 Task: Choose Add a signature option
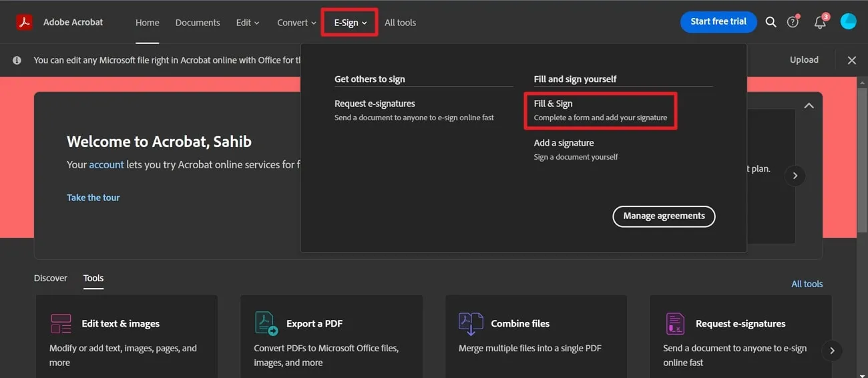(564, 143)
